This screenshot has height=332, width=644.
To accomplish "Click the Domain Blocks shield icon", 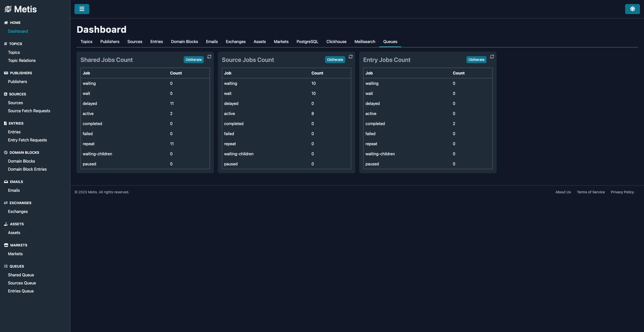I will (6, 152).
